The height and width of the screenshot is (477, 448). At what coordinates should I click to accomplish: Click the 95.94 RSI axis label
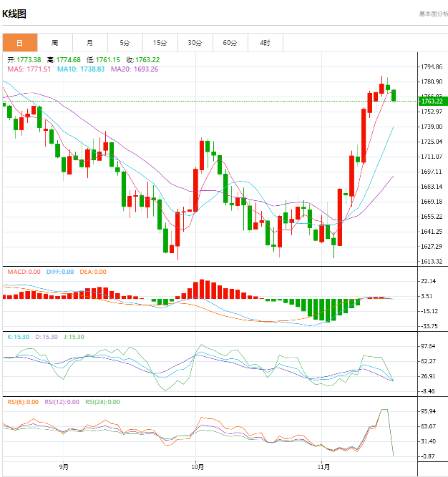428,411
